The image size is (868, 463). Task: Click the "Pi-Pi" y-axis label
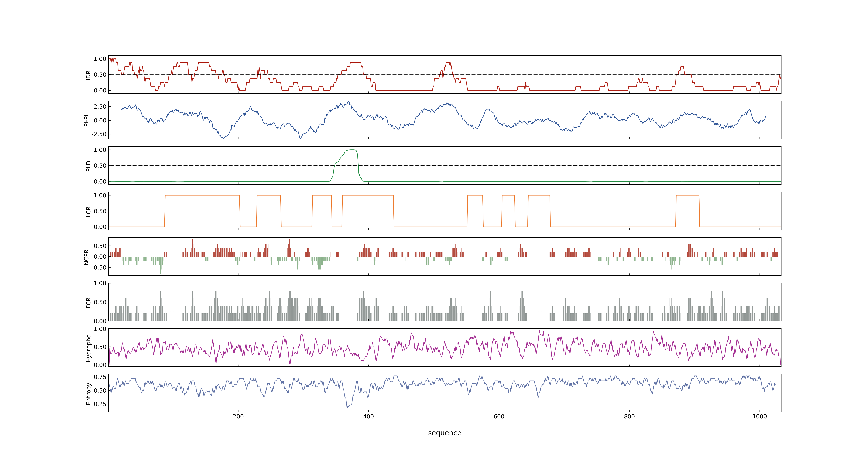point(86,120)
